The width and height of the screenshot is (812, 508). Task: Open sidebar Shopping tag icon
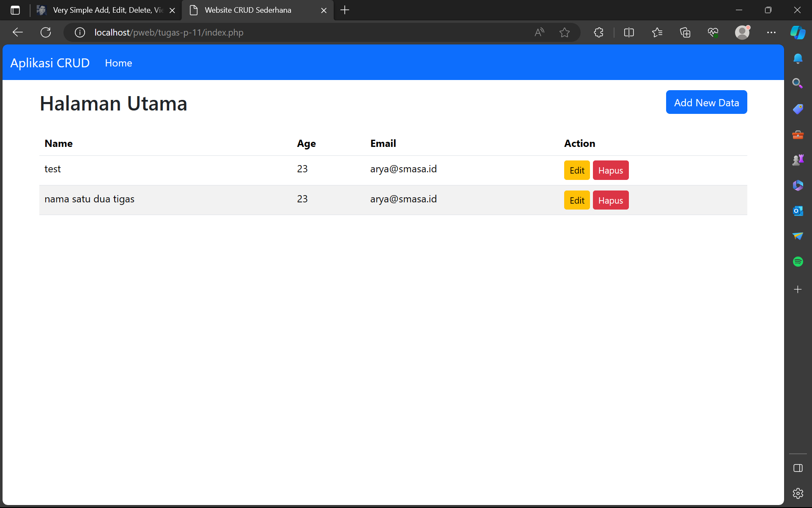pyautogui.click(x=798, y=109)
